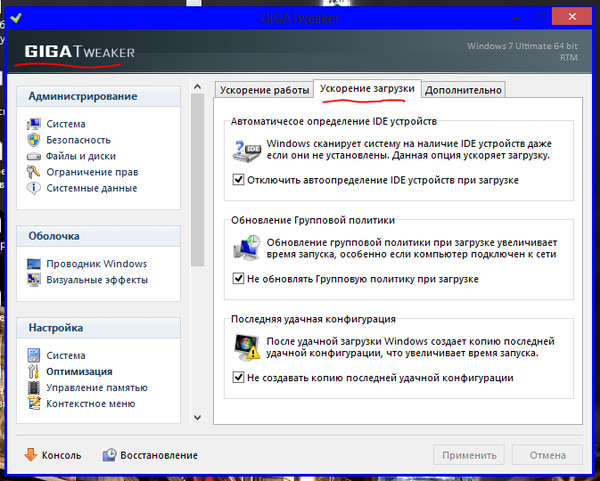Click the Проводник Windows icon
This screenshot has height=481, width=600.
pos(34,264)
